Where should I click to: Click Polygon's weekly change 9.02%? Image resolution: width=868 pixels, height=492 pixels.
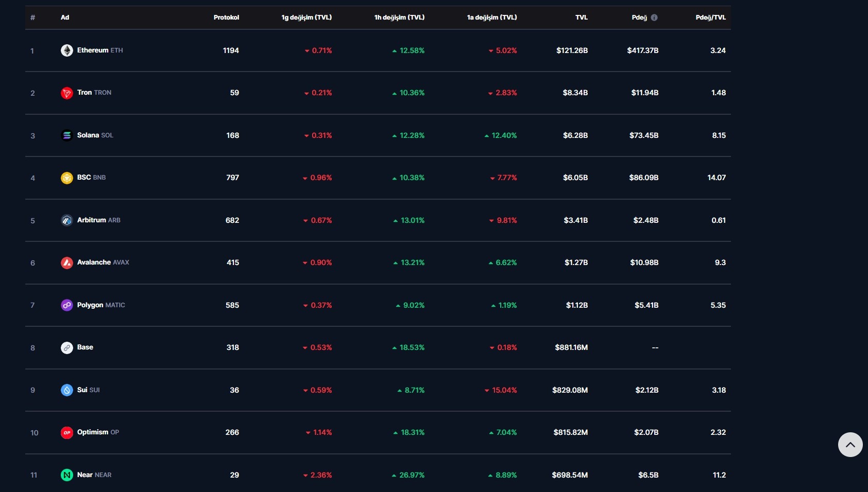410,305
